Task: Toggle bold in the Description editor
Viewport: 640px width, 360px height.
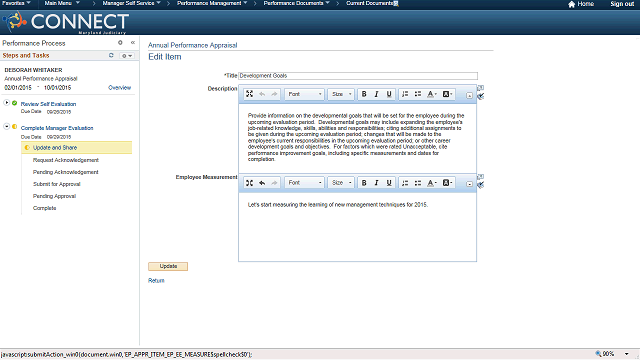Action: [x=364, y=94]
